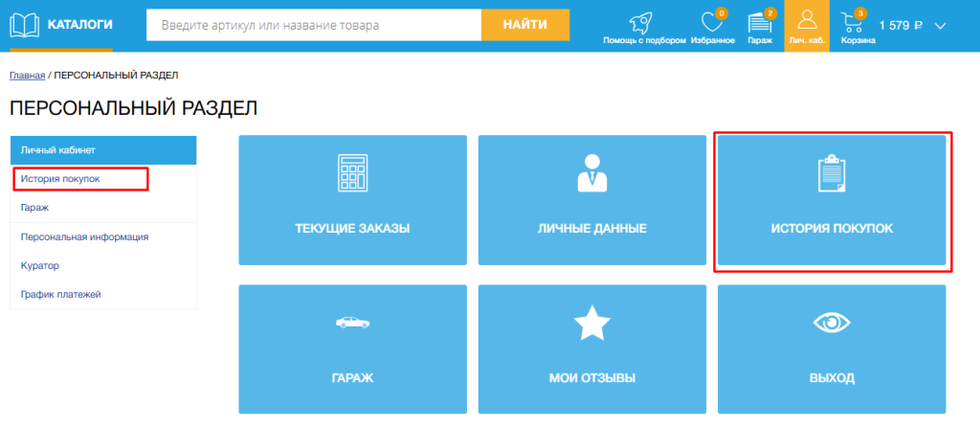This screenshot has height=426, width=980.
Task: Click the Выход eye tile to log out
Action: tap(832, 348)
